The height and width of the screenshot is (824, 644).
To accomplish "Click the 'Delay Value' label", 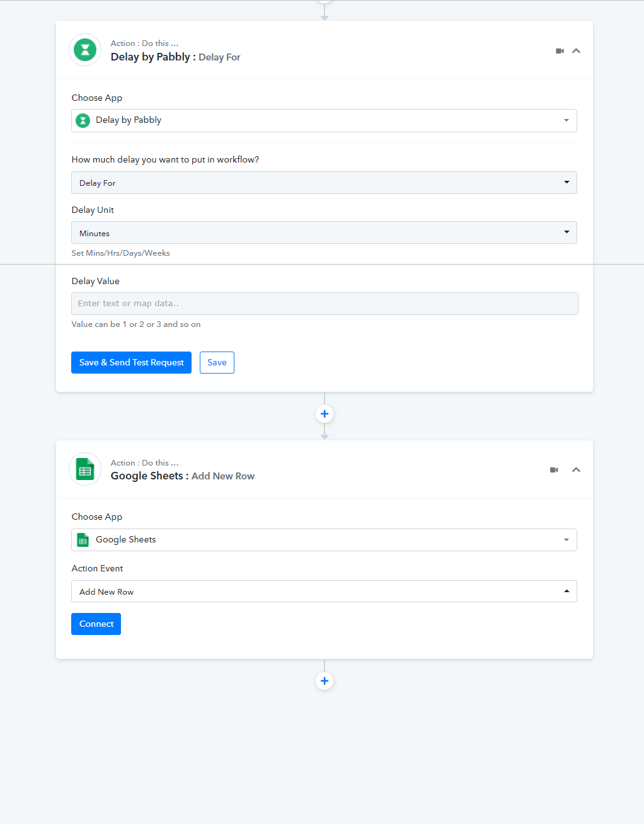I will click(95, 281).
